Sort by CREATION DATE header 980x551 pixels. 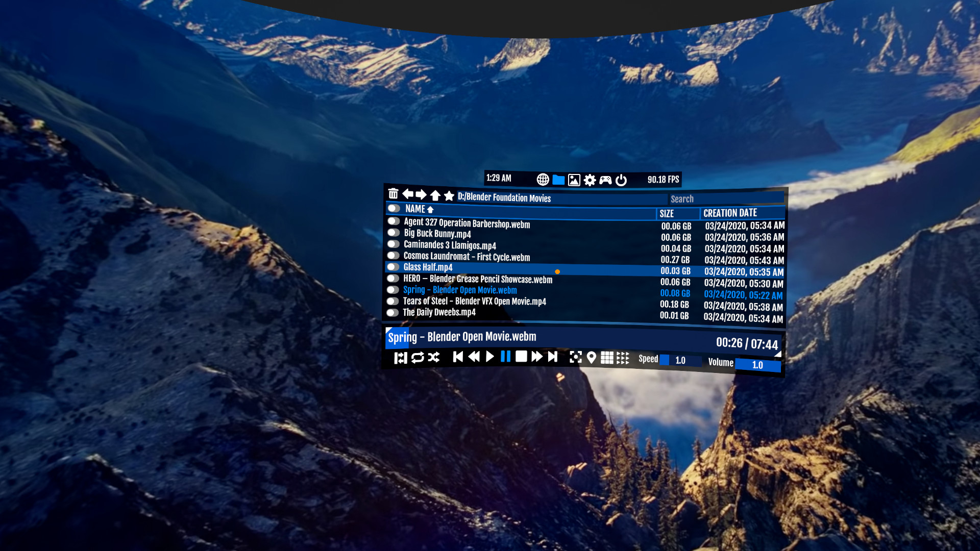tap(730, 213)
